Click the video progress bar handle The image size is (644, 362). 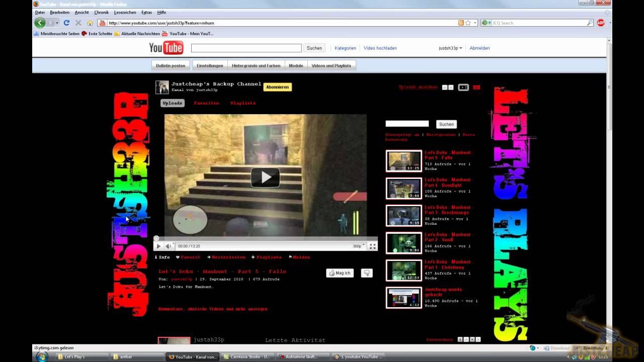click(156, 238)
